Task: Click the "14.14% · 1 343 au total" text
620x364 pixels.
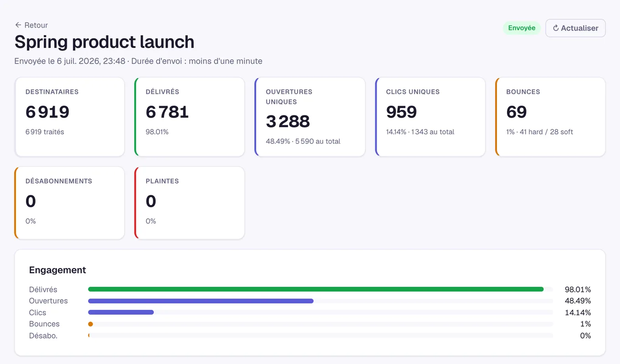Action: click(x=420, y=132)
